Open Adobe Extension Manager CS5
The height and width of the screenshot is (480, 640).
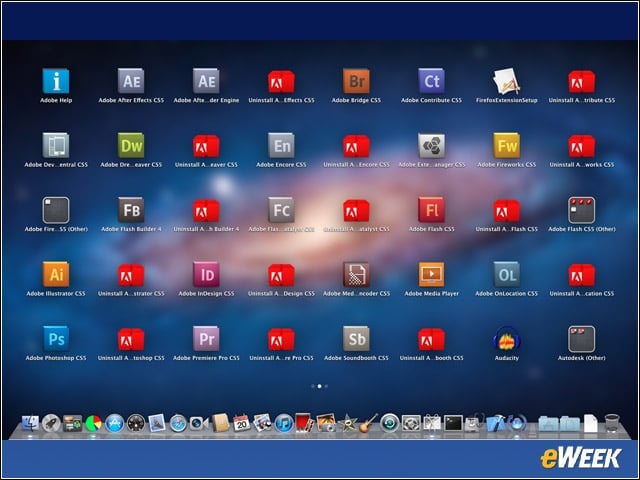[431, 145]
